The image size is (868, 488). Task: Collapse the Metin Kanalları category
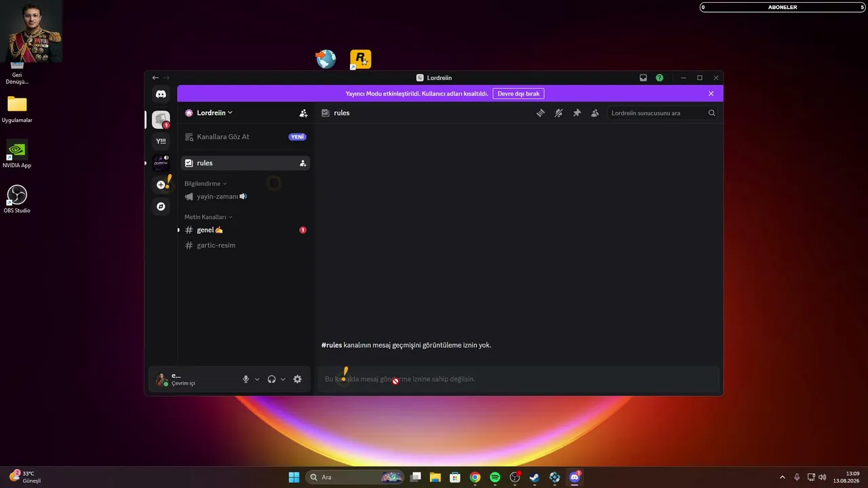click(x=208, y=217)
